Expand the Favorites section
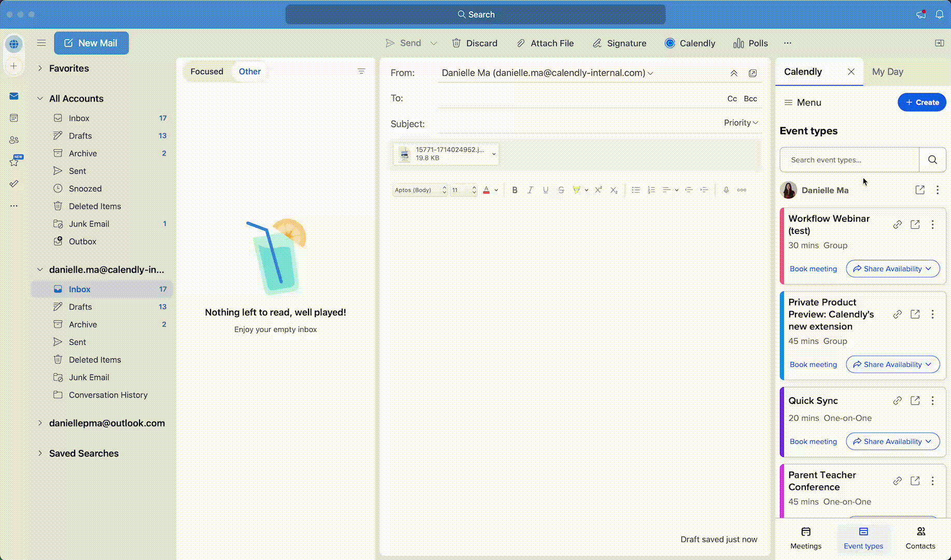The width and height of the screenshot is (951, 560). point(40,68)
